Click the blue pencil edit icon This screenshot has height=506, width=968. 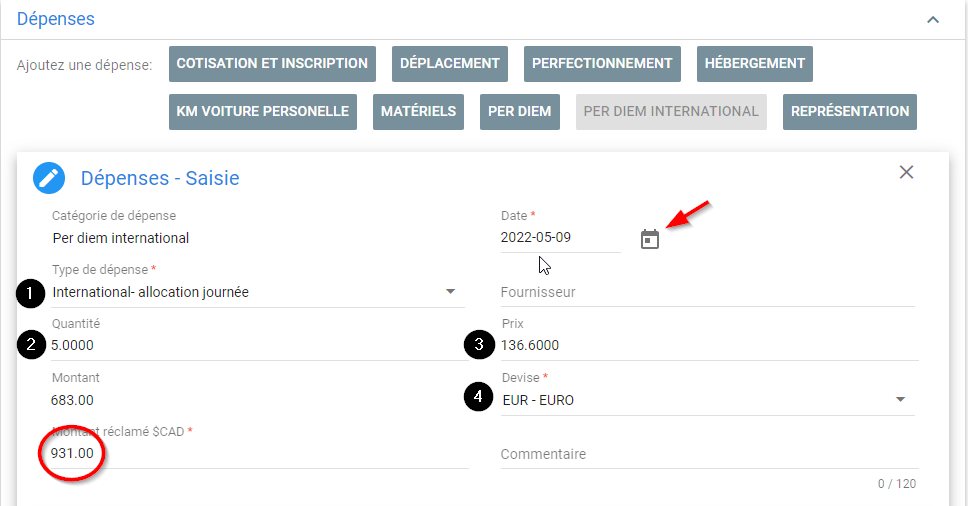(49, 178)
